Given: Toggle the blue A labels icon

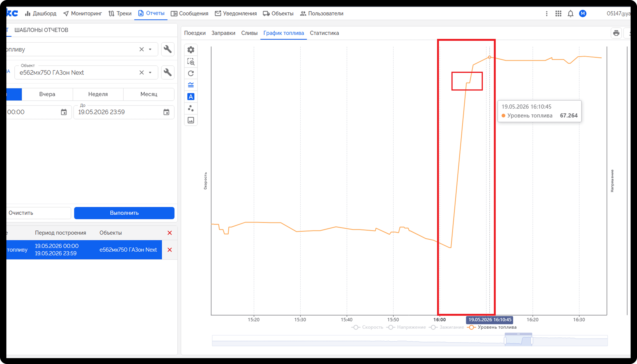Looking at the screenshot, I should [x=191, y=97].
